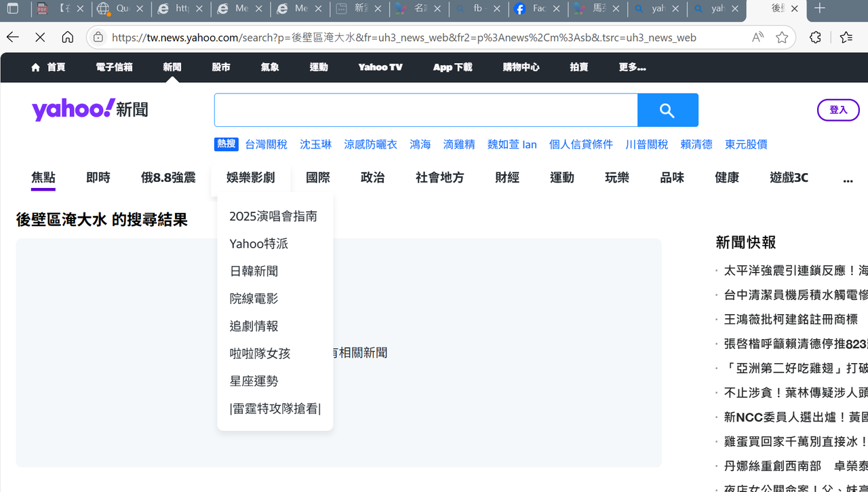This screenshot has width=868, height=492.
Task: Open Yahoo TV in the top navigation
Action: click(380, 67)
